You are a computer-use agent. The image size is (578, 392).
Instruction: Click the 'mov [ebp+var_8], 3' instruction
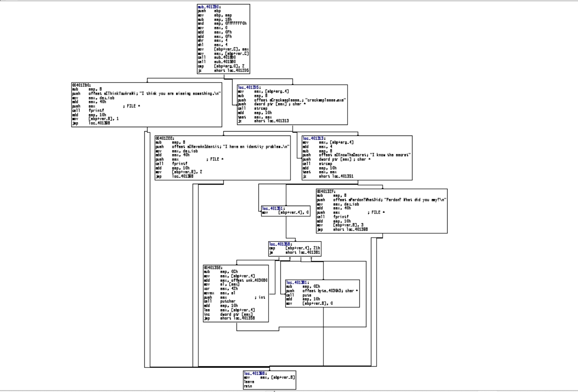[340, 225]
